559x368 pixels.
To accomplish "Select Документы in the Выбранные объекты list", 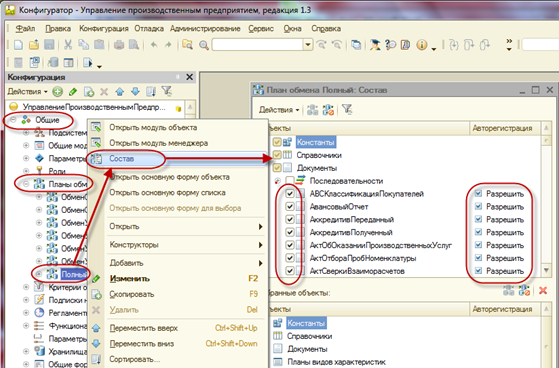I will (307, 349).
